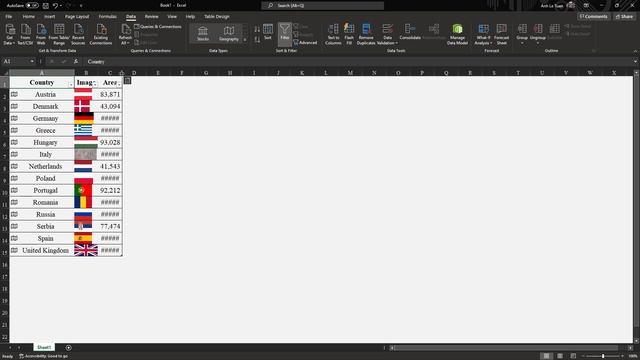Open the Sort dialog
The width and height of the screenshot is (640, 360).
point(268,32)
